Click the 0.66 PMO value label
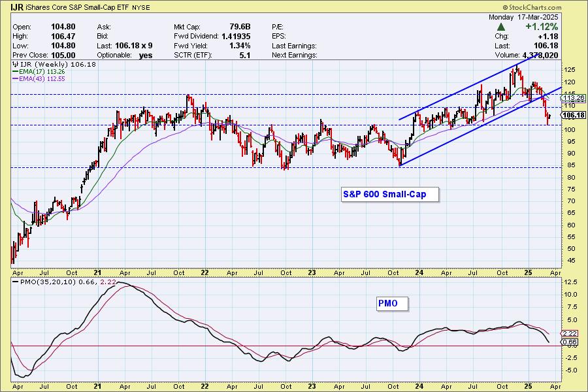Screen dimensions: 588x392 coord(570,342)
